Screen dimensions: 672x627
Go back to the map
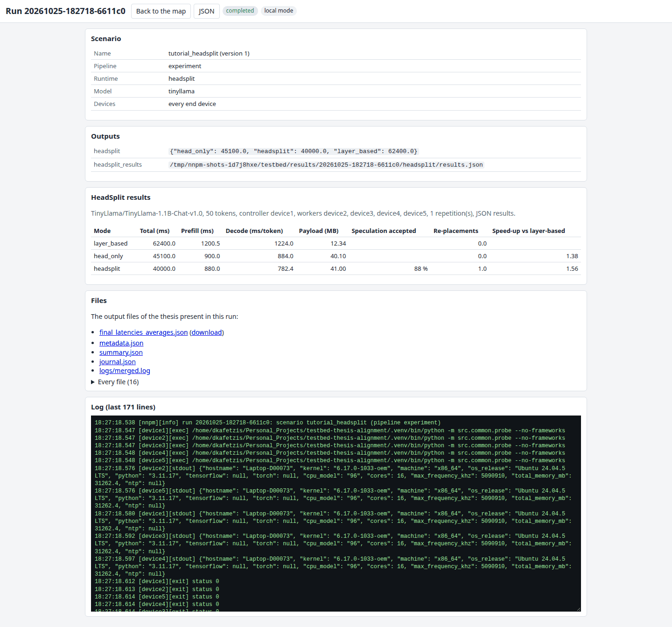[161, 11]
